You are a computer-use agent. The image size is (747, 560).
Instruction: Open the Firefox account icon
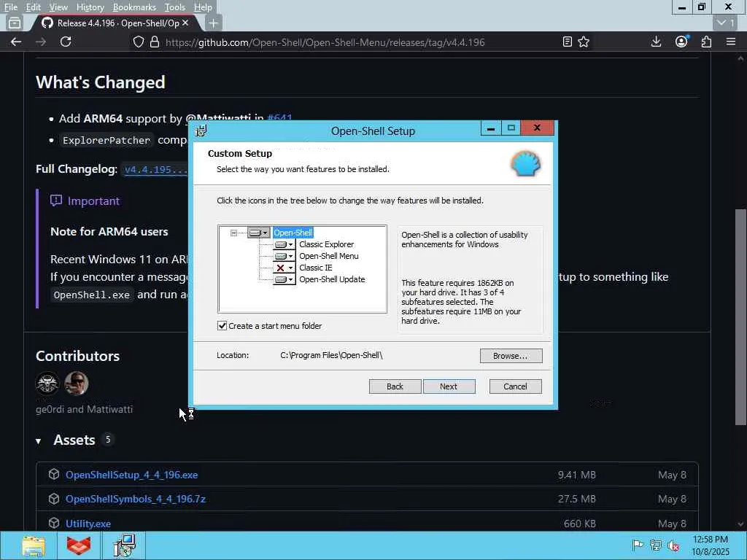682,42
